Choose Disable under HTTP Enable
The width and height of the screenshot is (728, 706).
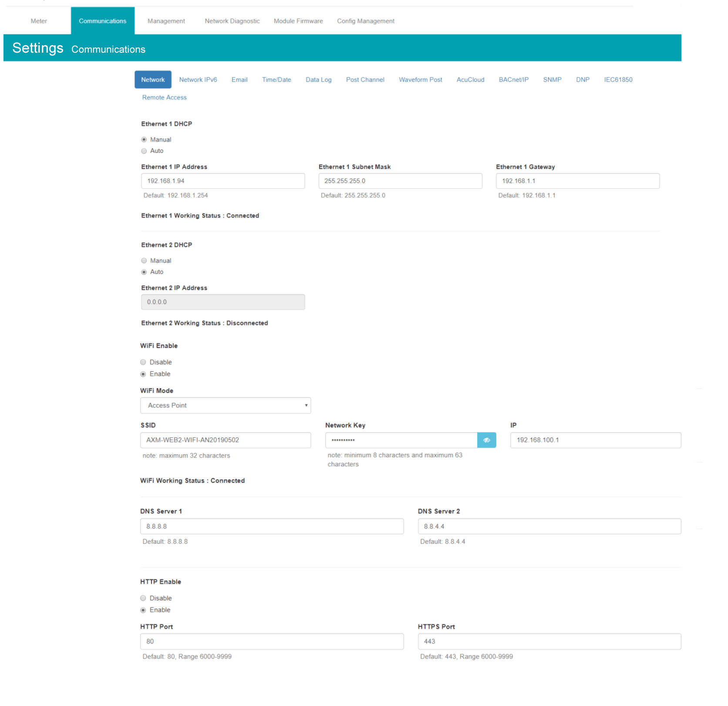[x=143, y=598]
